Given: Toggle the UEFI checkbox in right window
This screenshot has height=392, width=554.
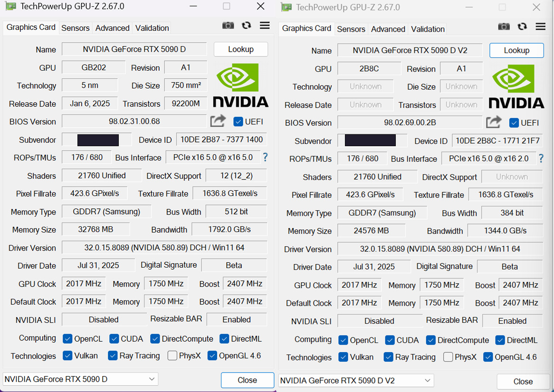Looking at the screenshot, I should tap(514, 123).
